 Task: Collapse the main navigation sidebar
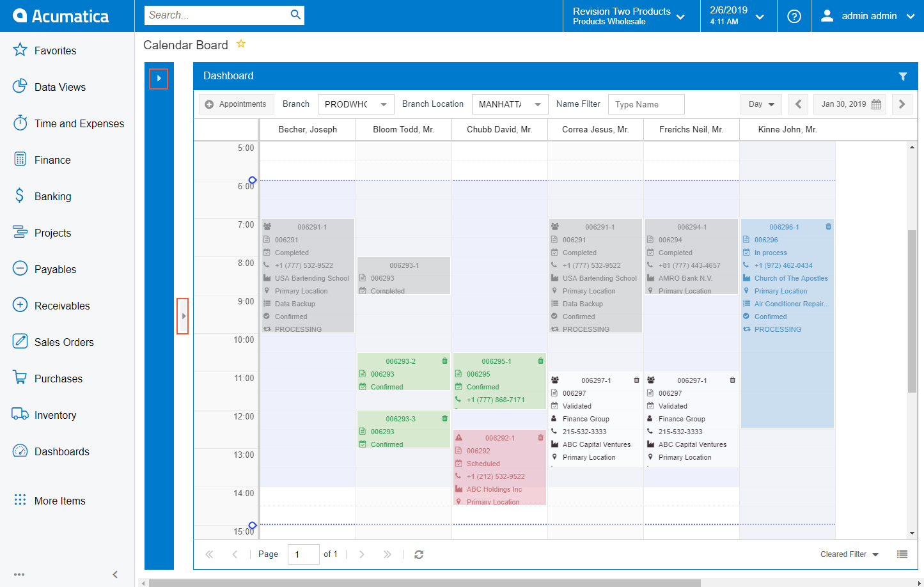point(115,574)
